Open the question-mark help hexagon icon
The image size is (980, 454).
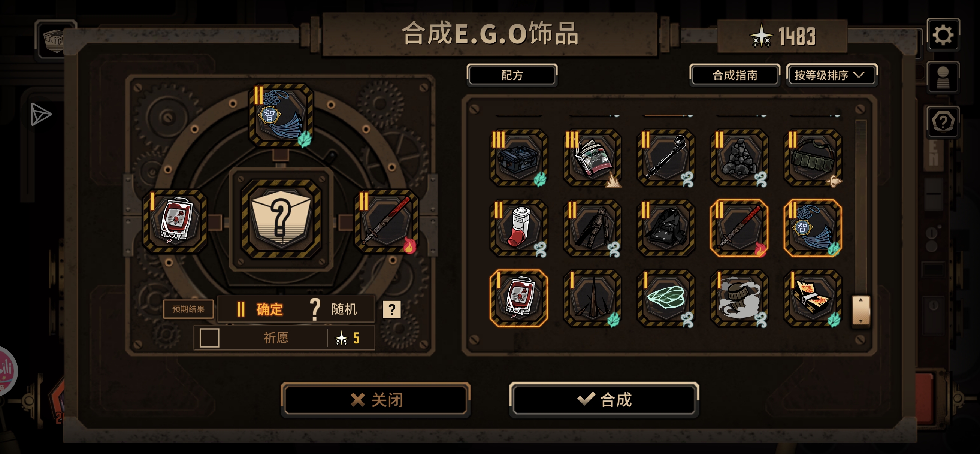click(943, 122)
